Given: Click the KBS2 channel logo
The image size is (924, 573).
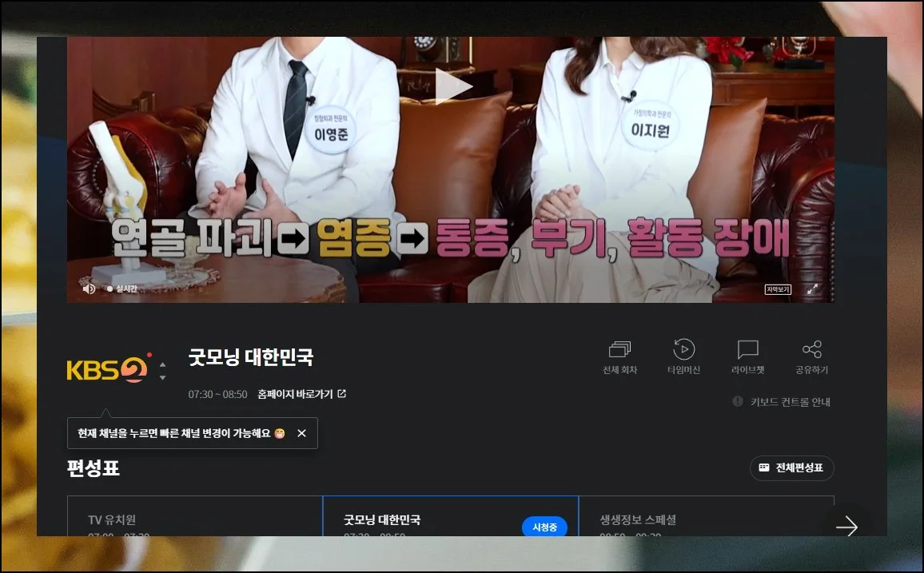Looking at the screenshot, I should pyautogui.click(x=107, y=369).
